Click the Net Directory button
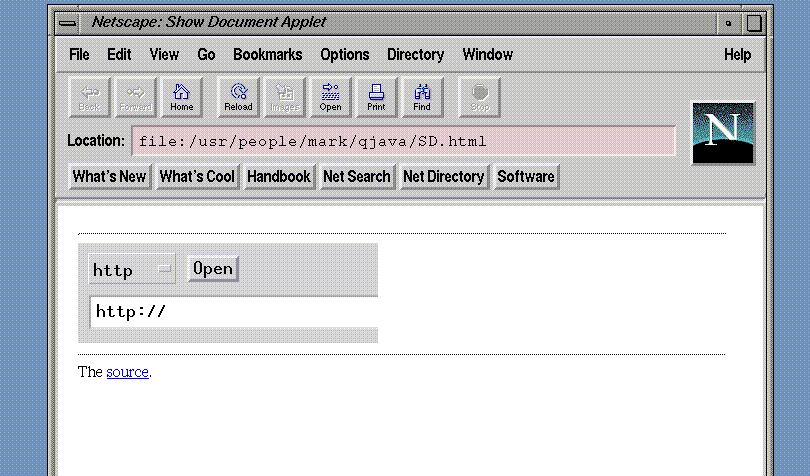Image resolution: width=810 pixels, height=476 pixels. point(444,177)
